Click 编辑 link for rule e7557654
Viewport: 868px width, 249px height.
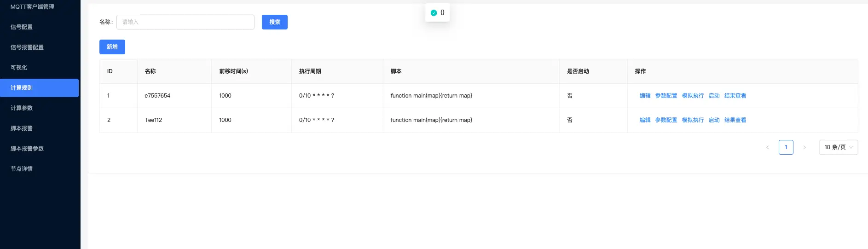(645, 96)
